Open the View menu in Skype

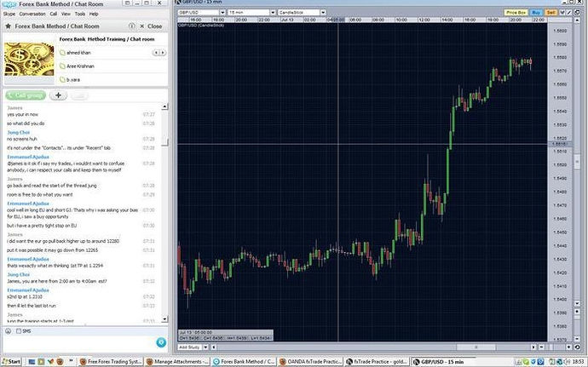[x=66, y=14]
